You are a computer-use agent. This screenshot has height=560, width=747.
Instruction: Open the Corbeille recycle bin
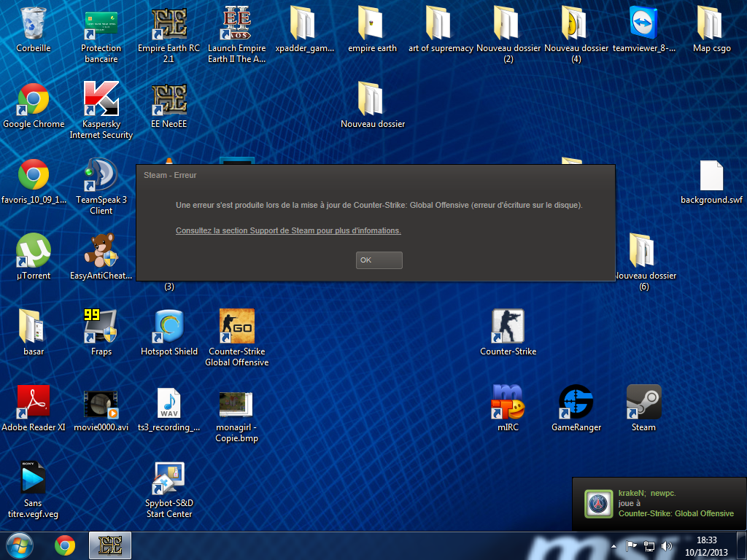pos(34,24)
